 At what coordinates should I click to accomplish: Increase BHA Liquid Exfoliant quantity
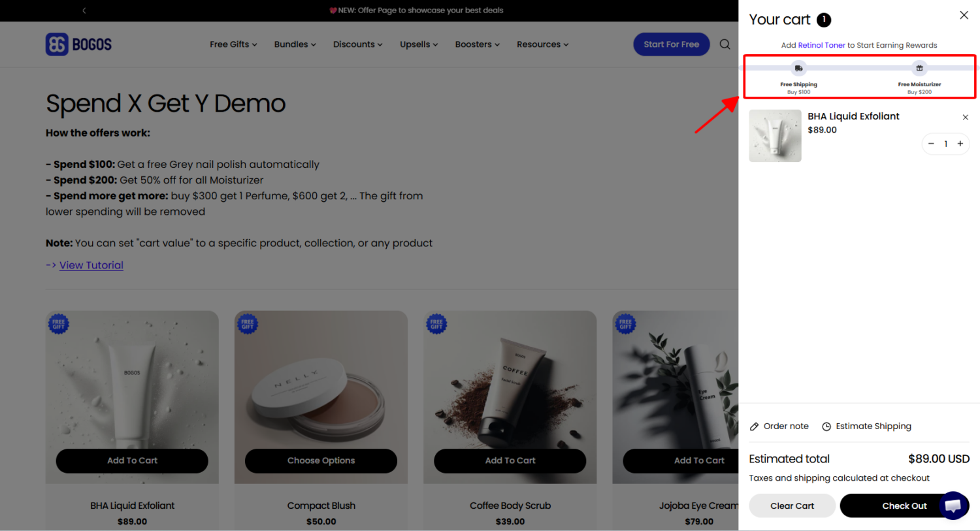[960, 144]
